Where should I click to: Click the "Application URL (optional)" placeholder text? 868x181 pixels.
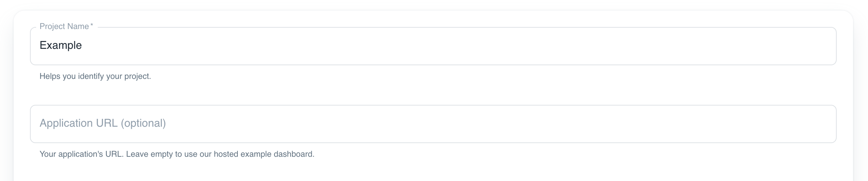(x=103, y=123)
